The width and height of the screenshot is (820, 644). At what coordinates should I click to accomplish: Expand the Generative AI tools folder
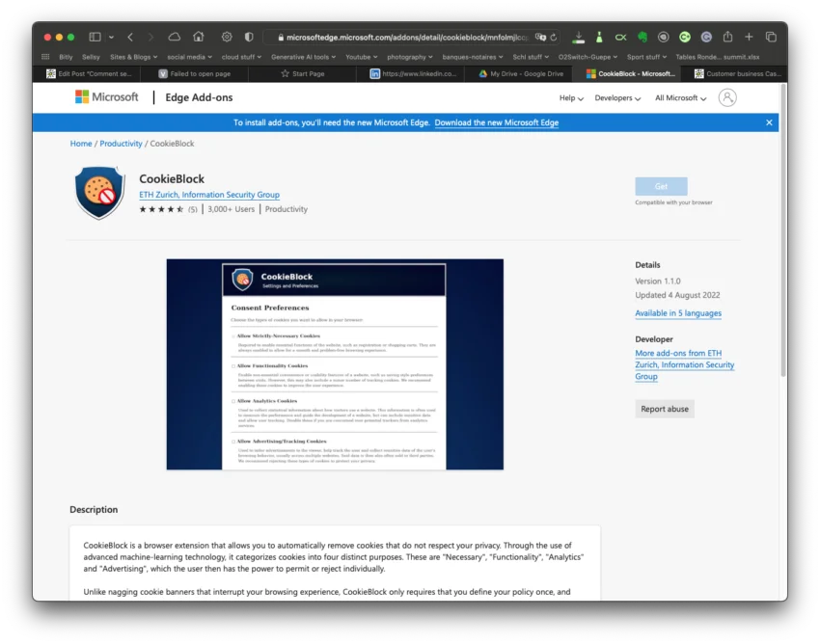[x=303, y=57]
